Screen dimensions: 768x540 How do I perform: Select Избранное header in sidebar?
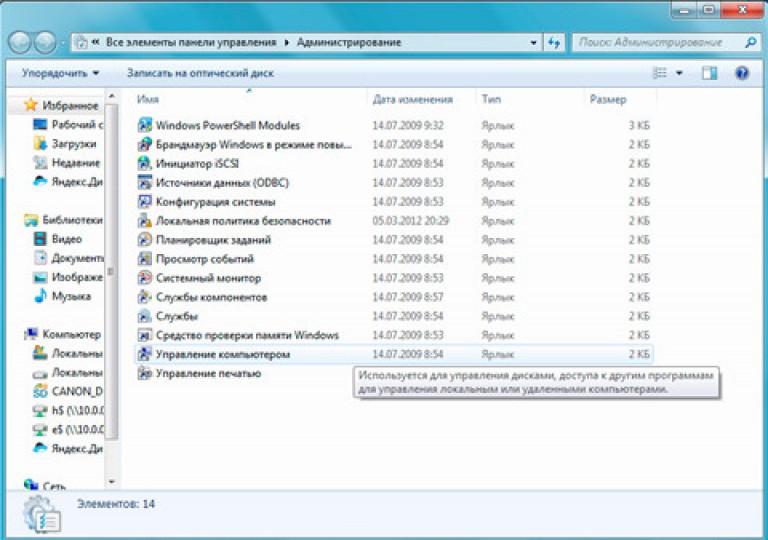[61, 105]
